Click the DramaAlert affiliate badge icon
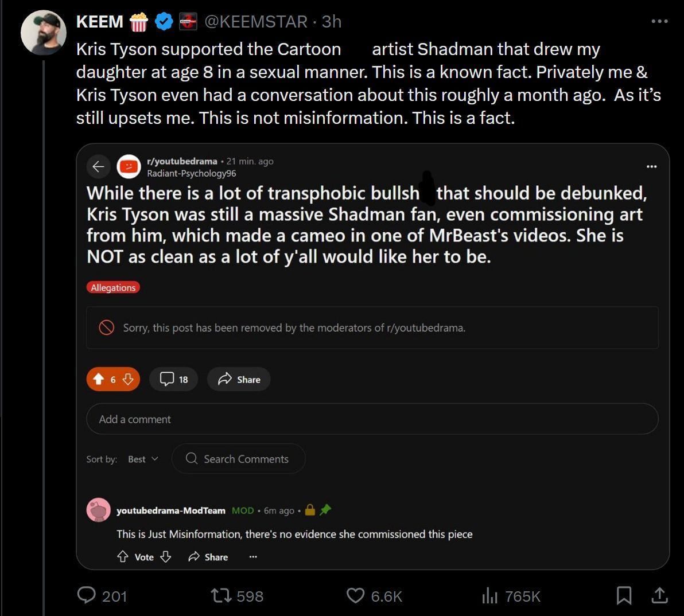The image size is (684, 616). [188, 21]
